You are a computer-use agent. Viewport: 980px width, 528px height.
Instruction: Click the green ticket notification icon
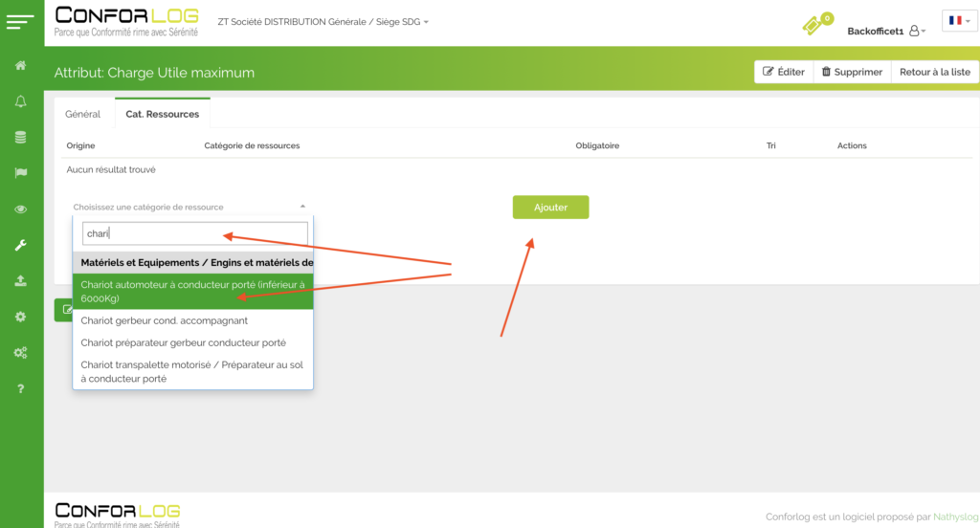815,24
